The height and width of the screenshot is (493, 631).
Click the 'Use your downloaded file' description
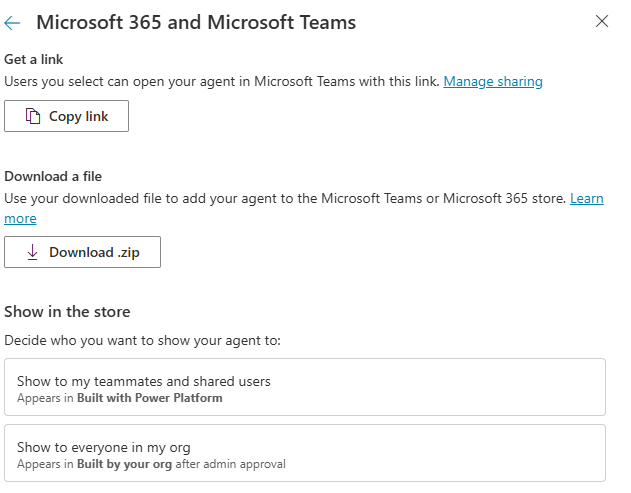[x=285, y=199]
